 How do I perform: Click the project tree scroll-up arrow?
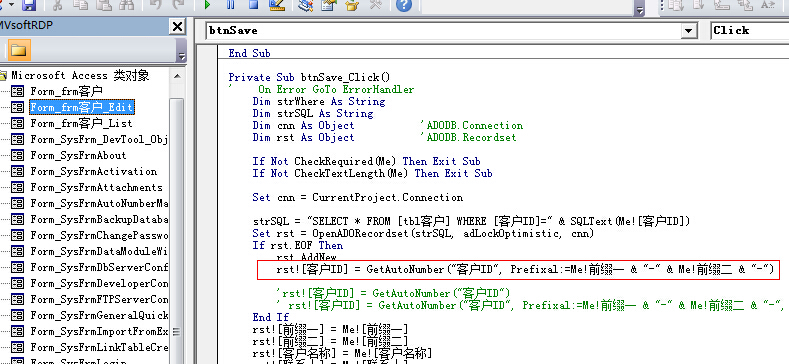(177, 76)
